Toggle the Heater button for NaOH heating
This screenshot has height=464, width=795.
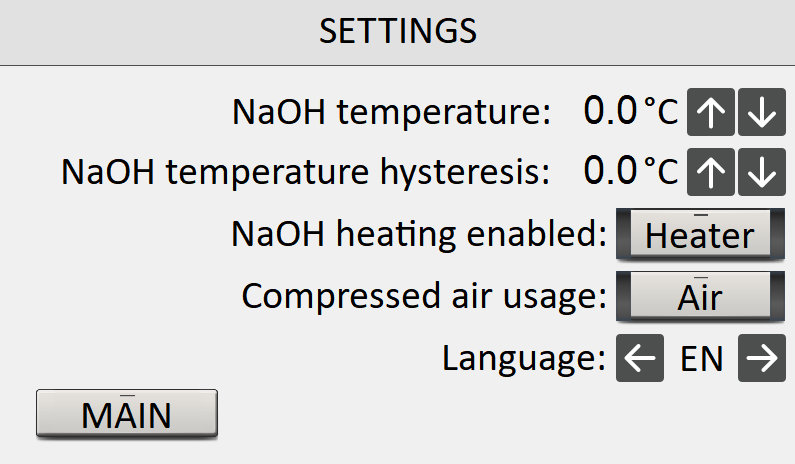click(x=699, y=235)
